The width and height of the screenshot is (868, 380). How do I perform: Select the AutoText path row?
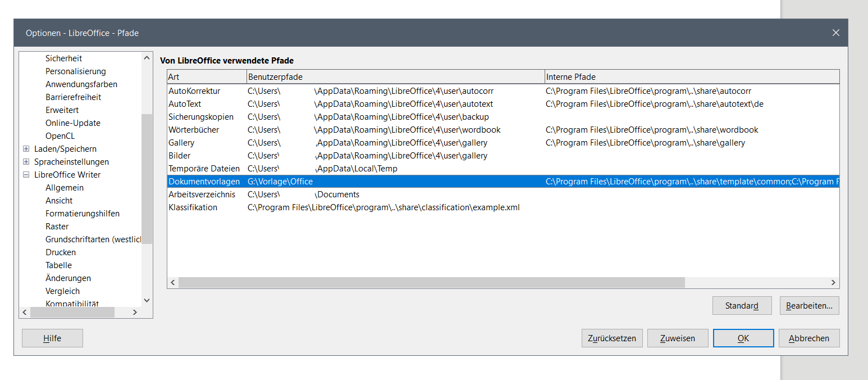[x=503, y=104]
